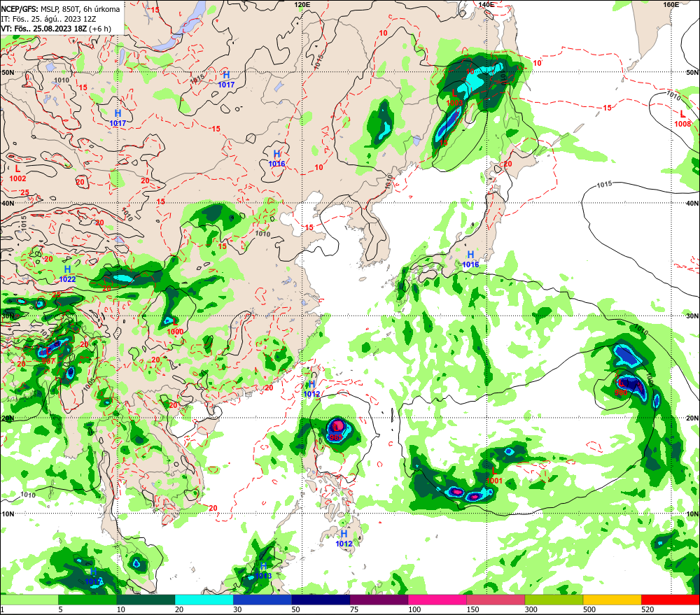
Task: Pick the navy 50–75 legend swatch
Action: click(x=321, y=600)
